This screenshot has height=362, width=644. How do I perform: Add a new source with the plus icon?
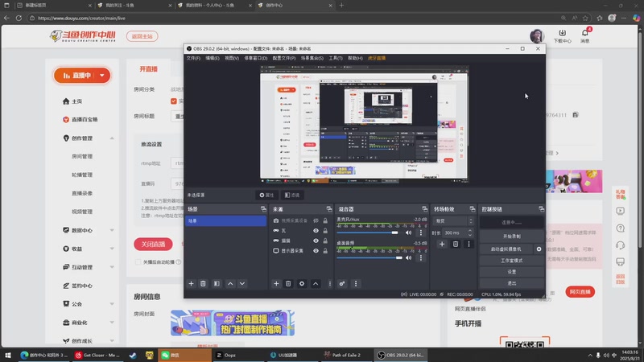276,284
